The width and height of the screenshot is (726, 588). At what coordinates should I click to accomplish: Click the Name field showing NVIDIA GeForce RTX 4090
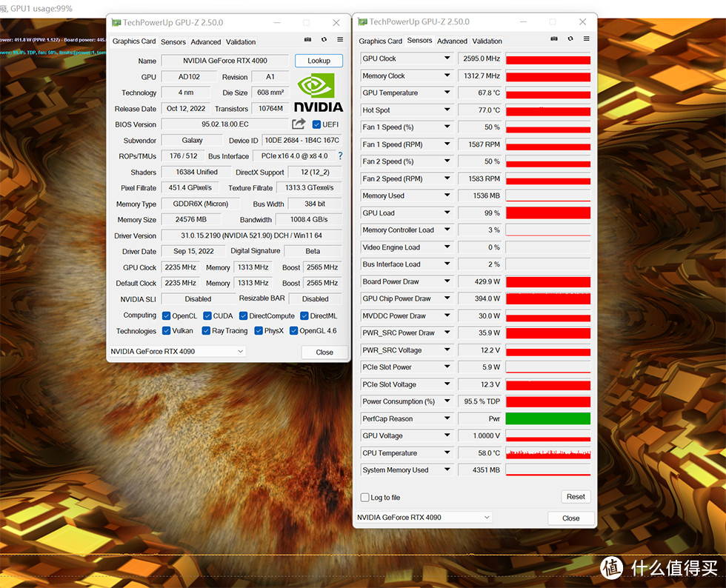click(224, 61)
